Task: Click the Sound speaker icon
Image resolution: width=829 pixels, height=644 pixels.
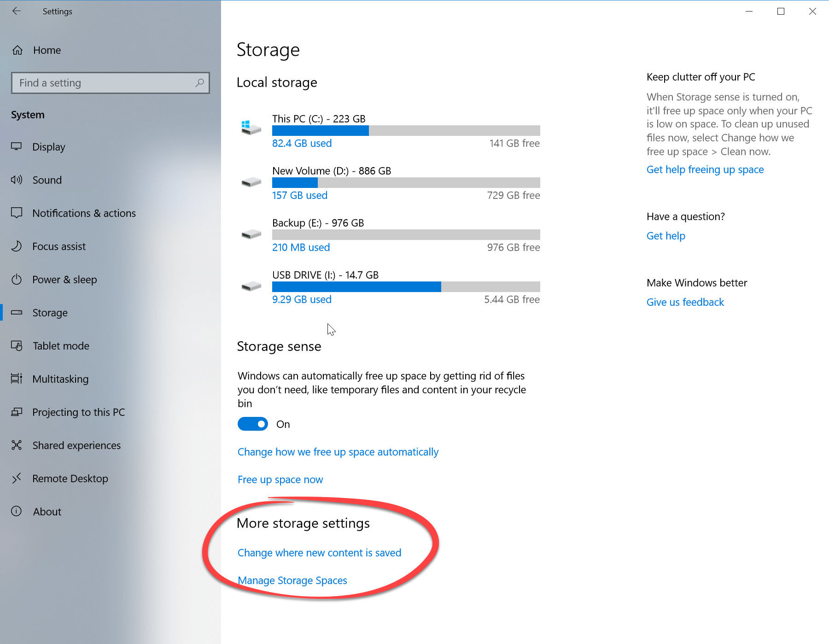Action: (17, 180)
